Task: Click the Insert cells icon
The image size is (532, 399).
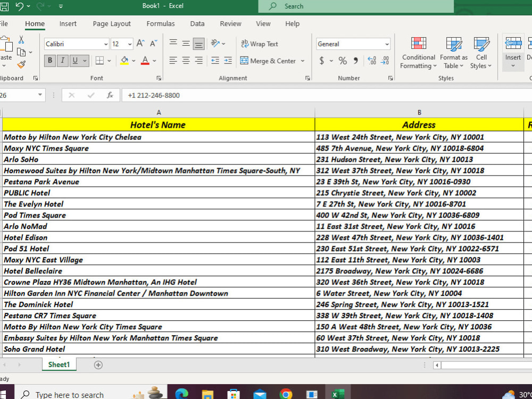Action: coord(513,44)
